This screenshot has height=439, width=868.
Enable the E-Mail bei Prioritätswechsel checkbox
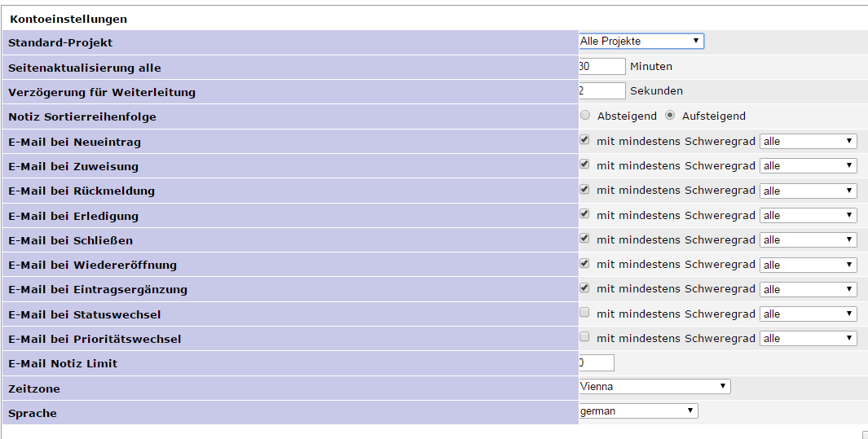click(x=584, y=336)
